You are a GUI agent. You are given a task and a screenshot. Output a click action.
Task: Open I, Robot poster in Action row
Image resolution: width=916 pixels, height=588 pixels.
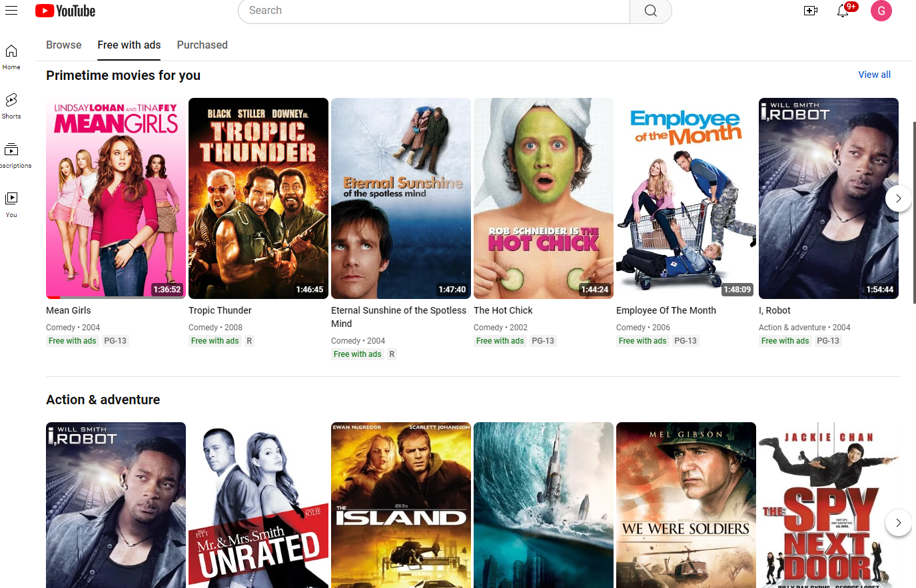tap(116, 505)
